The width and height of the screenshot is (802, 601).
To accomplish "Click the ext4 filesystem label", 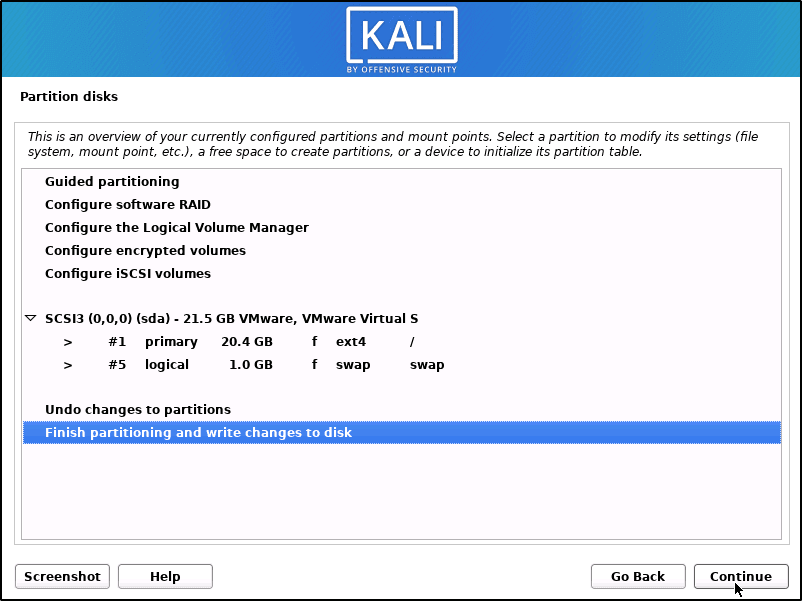I will 351,342.
